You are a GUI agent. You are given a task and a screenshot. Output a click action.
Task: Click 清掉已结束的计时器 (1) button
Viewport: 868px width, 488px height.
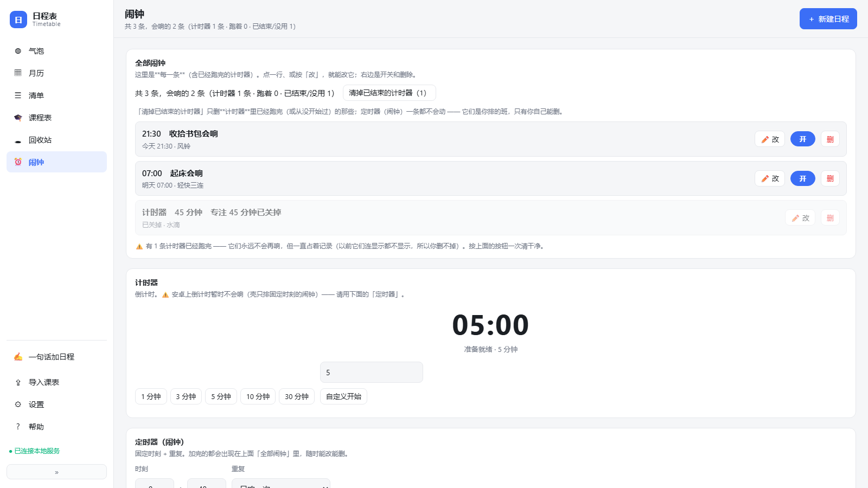pyautogui.click(x=389, y=93)
